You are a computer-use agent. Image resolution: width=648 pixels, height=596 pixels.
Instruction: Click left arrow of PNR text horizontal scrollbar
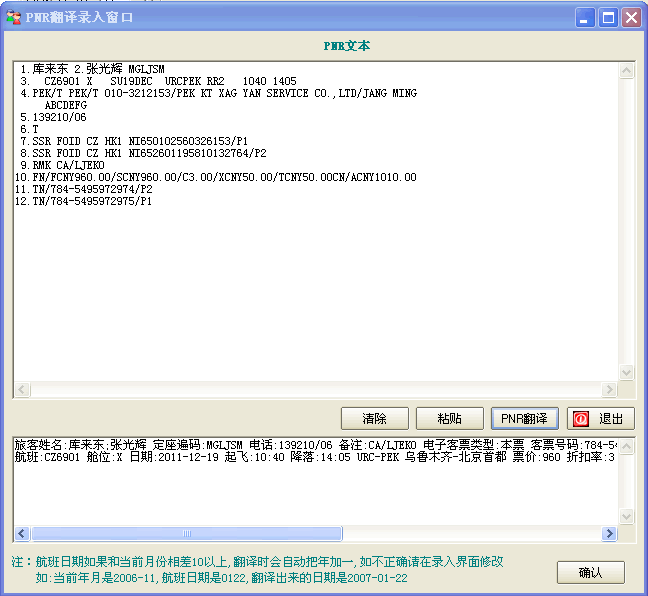pos(22,389)
